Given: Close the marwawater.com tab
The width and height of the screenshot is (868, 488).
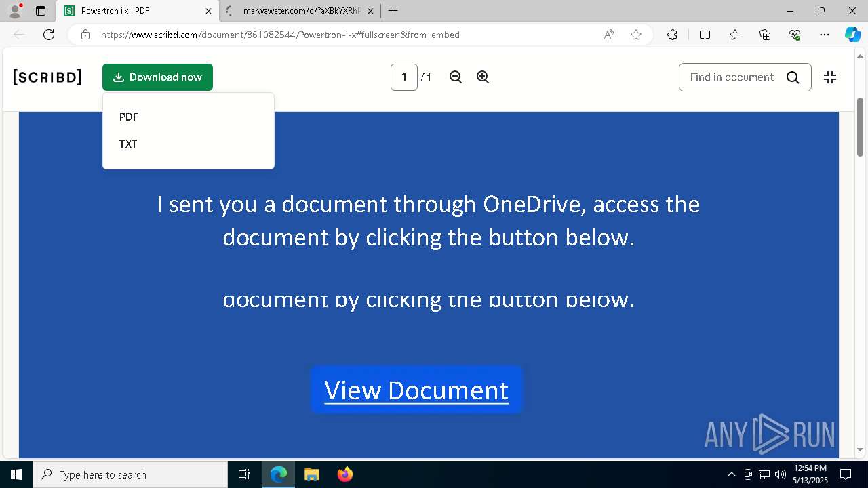Looking at the screenshot, I should tap(370, 11).
